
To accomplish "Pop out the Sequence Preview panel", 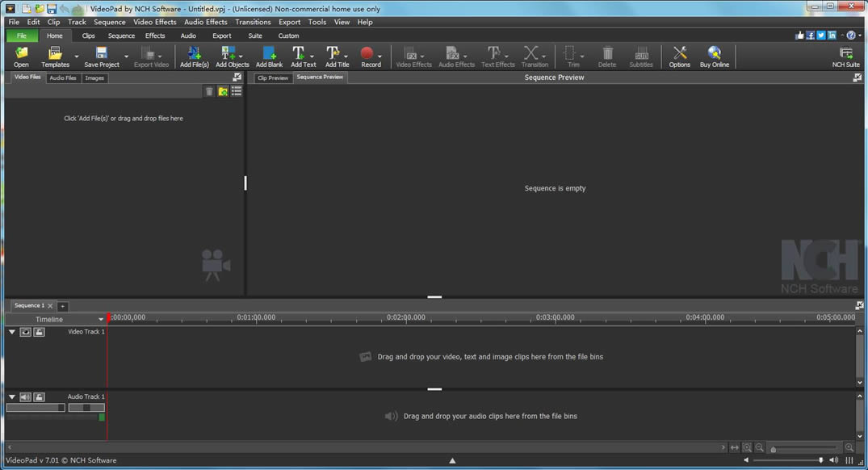I will pos(858,78).
